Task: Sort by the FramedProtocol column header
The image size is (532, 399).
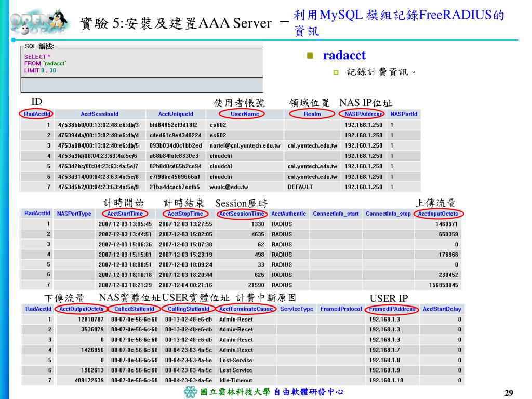Action: (x=341, y=309)
